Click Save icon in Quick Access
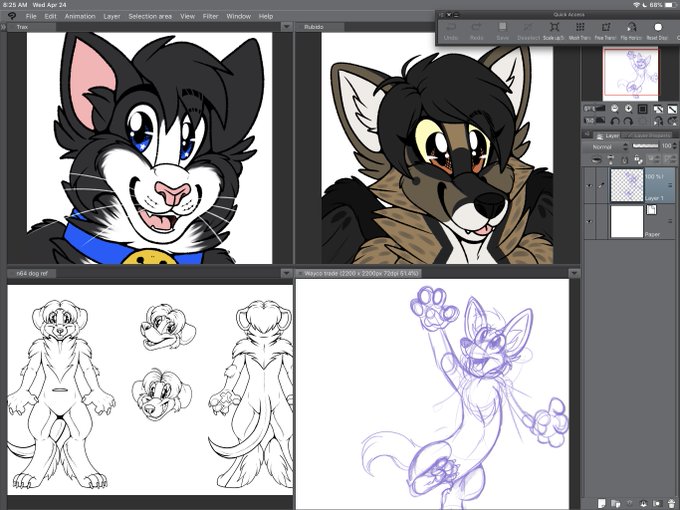 (x=503, y=28)
